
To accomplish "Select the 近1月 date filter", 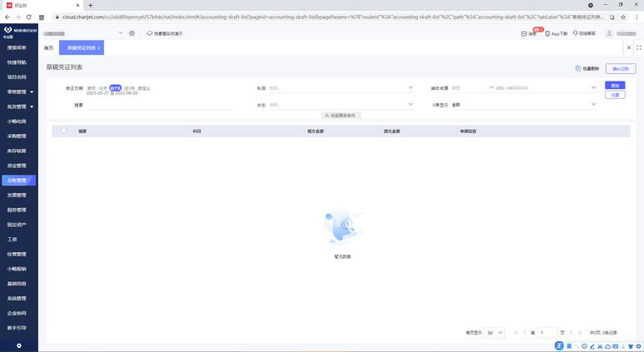I will click(x=129, y=88).
